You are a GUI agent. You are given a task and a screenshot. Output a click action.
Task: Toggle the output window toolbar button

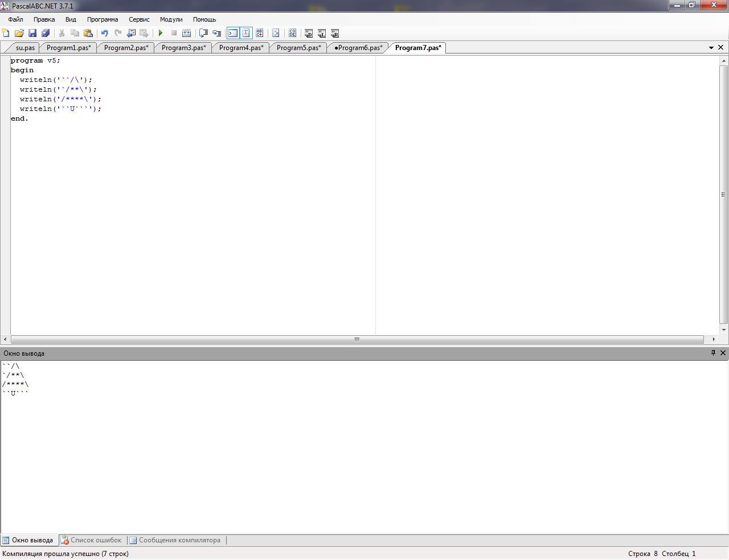pos(233,33)
